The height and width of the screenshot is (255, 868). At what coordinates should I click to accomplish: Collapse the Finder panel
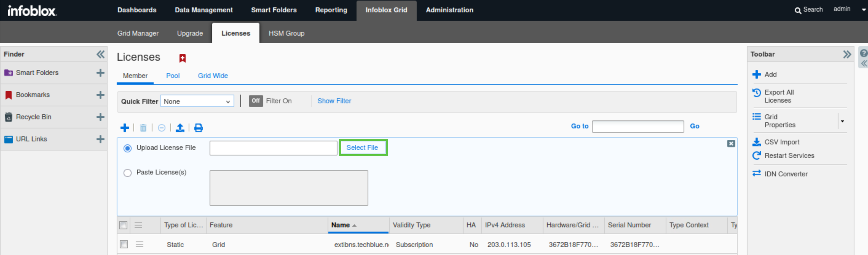point(101,54)
